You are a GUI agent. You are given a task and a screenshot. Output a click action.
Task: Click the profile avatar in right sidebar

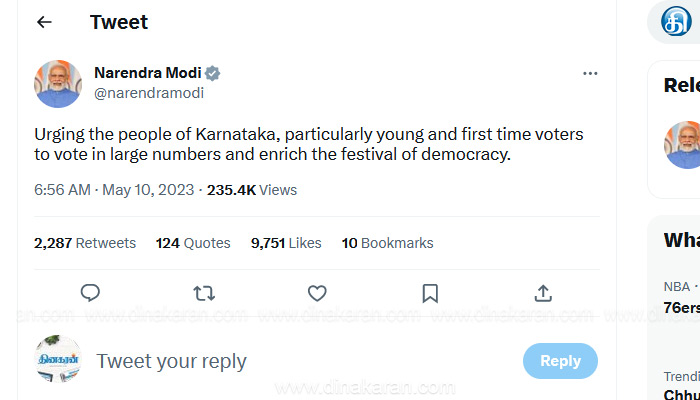click(x=683, y=144)
